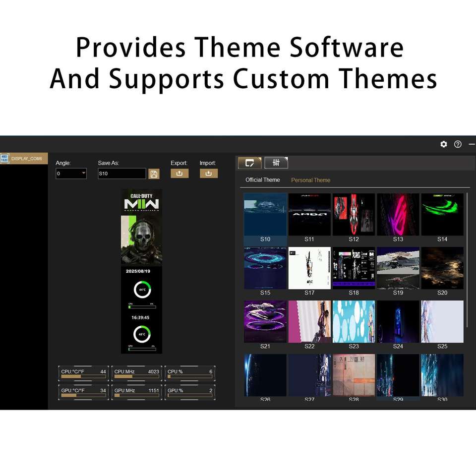Open settings with the gear icon
The width and height of the screenshot is (476, 476).
(x=444, y=144)
